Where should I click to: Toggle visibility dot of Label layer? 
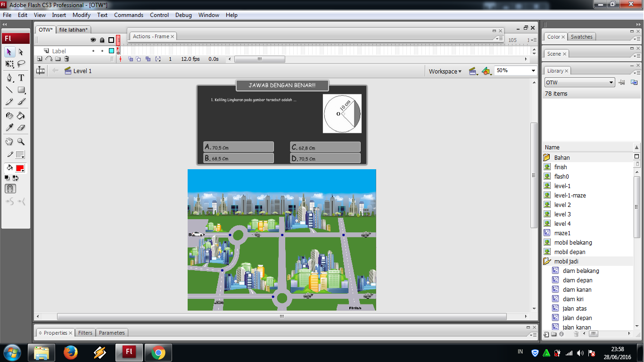point(93,51)
